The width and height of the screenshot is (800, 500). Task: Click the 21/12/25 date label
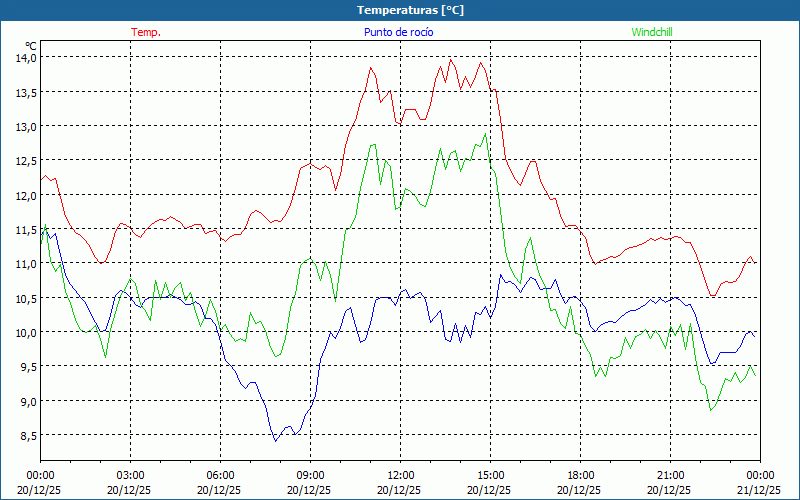point(760,490)
